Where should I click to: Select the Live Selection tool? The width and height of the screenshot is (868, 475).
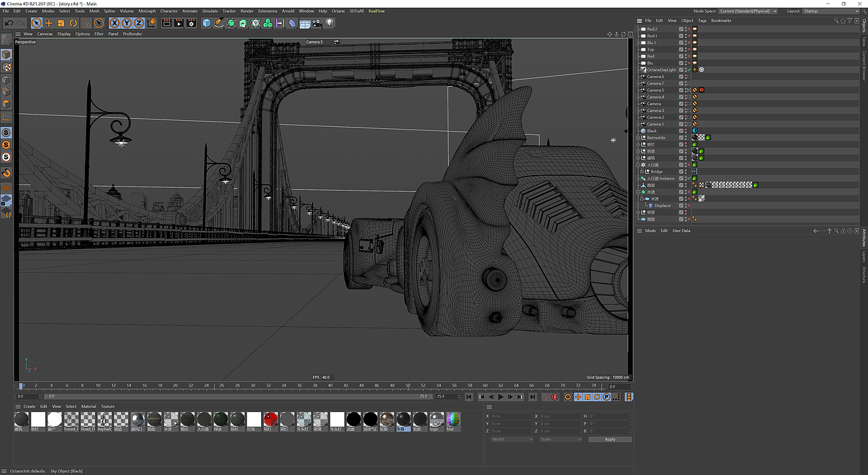tap(37, 23)
